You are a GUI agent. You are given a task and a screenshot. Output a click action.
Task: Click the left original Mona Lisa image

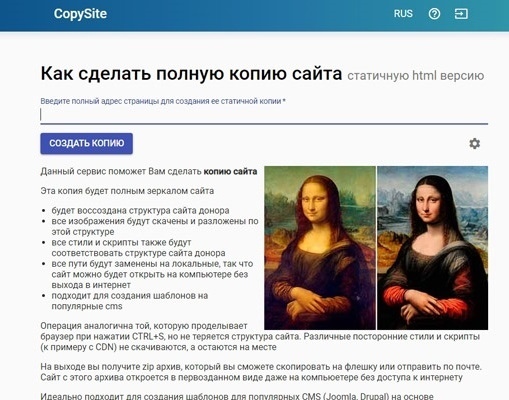320,248
